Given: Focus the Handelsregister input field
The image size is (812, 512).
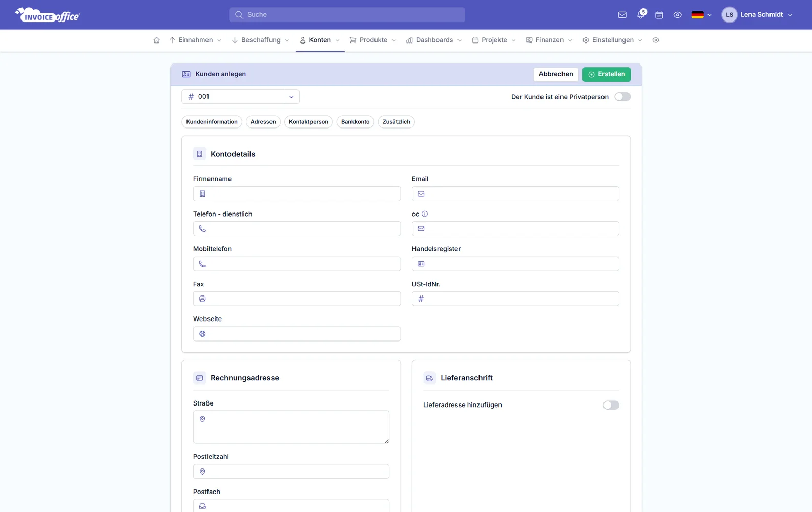Looking at the screenshot, I should click(x=515, y=264).
